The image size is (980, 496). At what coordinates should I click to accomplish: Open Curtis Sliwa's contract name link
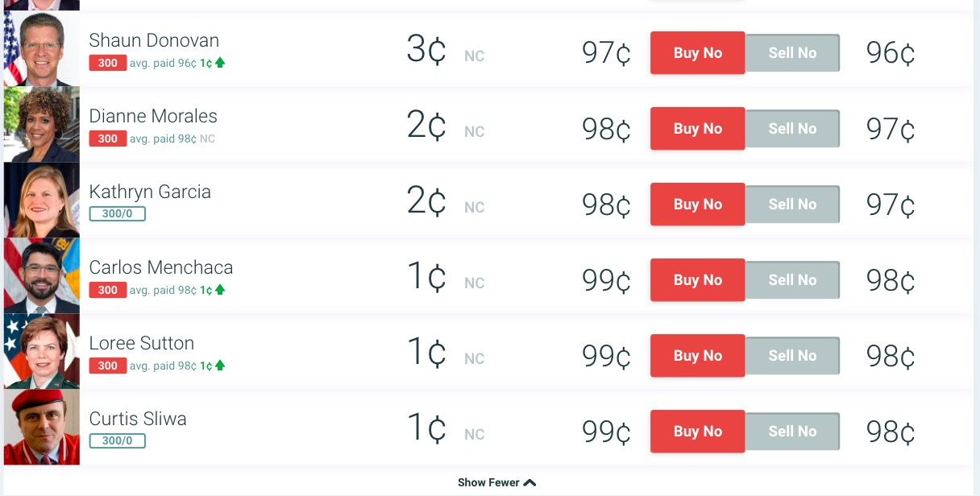coord(138,419)
